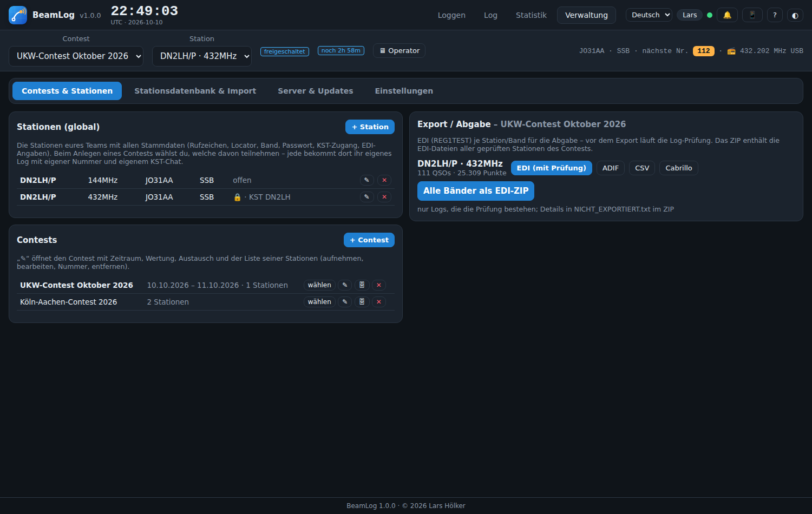Delete the Köln-Aachen-Contest 2026 entry
The image size is (812, 514).
(379, 302)
